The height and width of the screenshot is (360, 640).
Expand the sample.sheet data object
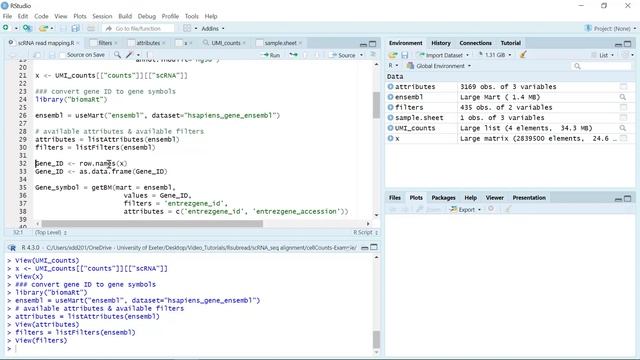(391, 118)
